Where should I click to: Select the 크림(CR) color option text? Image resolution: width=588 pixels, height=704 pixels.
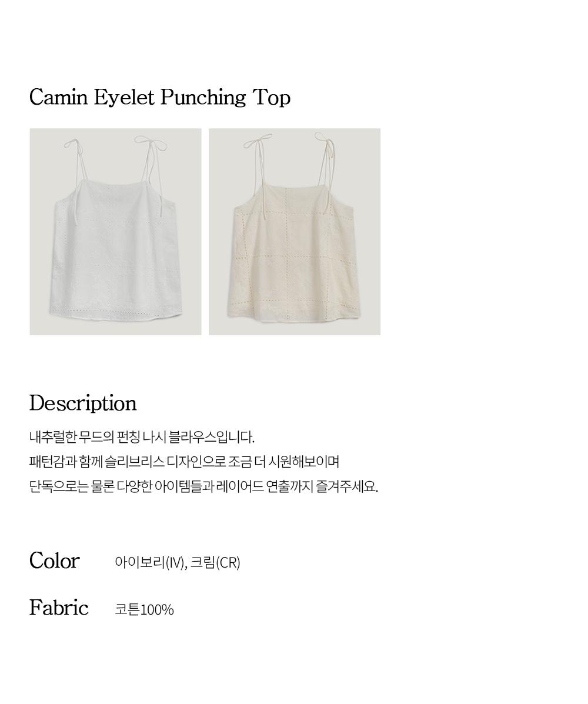click(215, 563)
